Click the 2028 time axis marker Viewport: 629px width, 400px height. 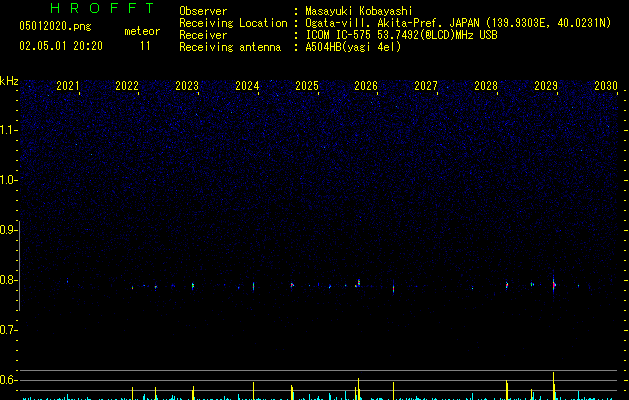pyautogui.click(x=486, y=86)
